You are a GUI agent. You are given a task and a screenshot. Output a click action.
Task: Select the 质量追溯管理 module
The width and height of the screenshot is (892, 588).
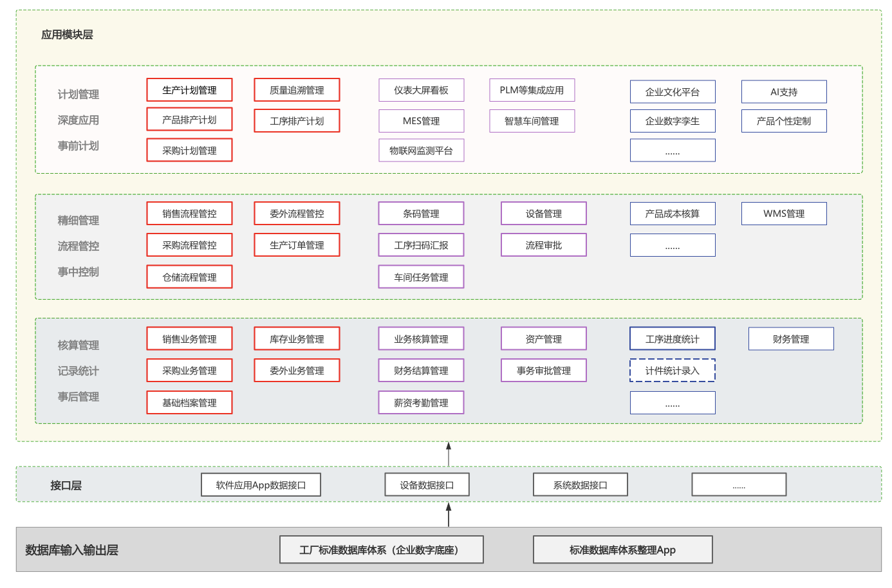click(x=297, y=90)
